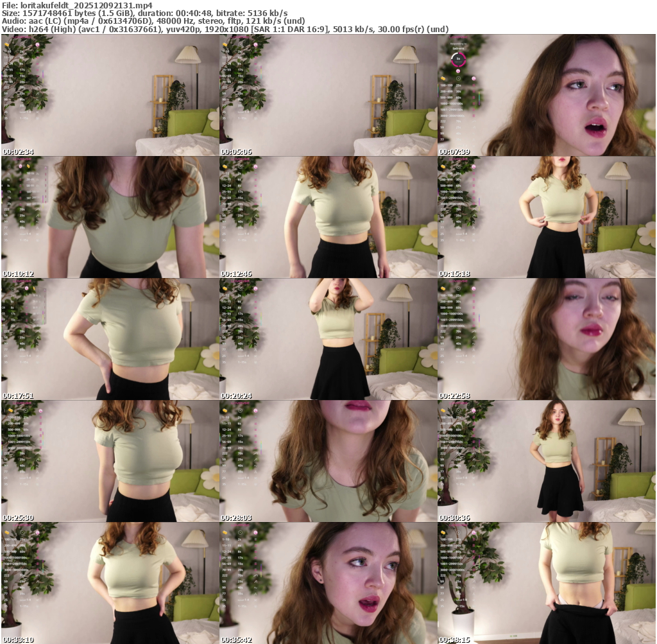Click the thumbnail marked 00:12:46
This screenshot has height=644, width=657.
coord(328,217)
